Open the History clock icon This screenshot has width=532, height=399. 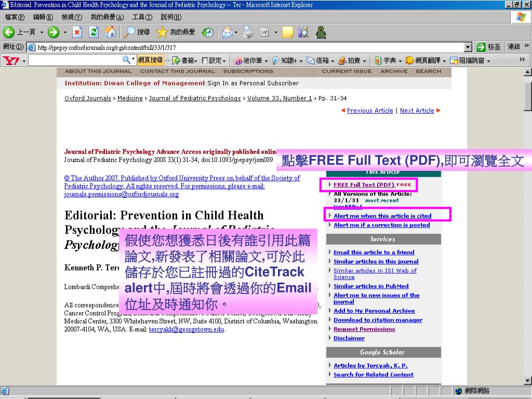click(x=208, y=32)
